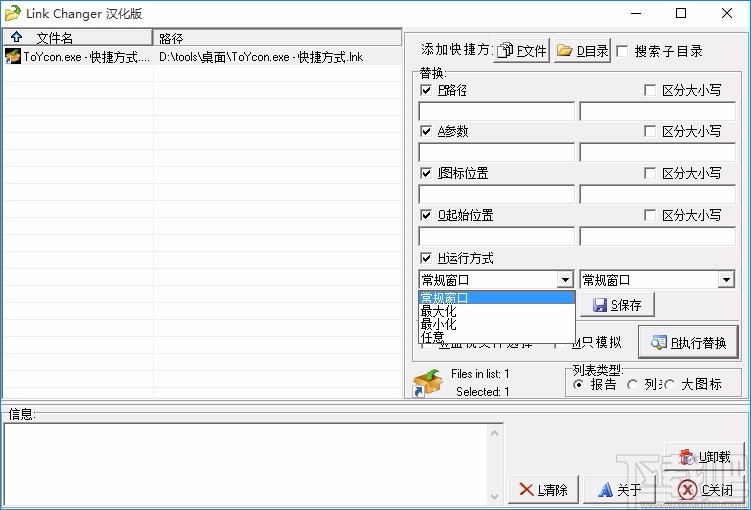
Task: Click the ToYcon.exe shortcut file icon
Action: (x=13, y=56)
